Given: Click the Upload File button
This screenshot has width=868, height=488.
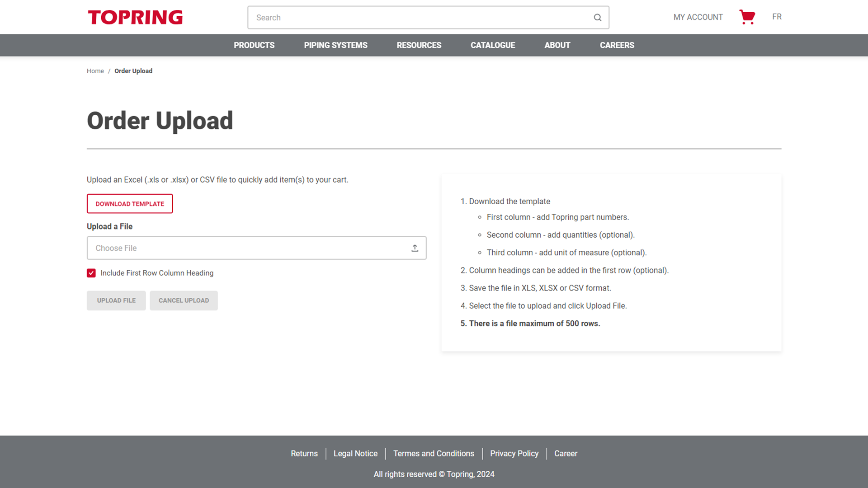Looking at the screenshot, I should 116,300.
